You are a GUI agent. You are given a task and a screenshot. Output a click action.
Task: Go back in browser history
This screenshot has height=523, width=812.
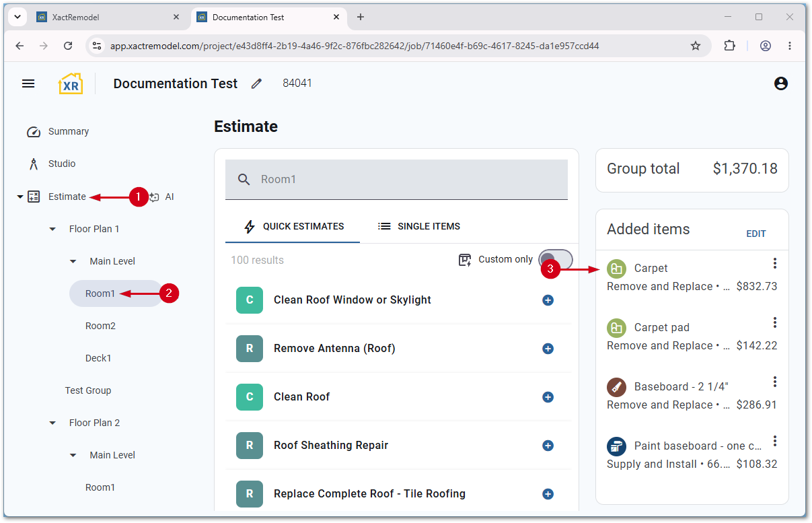pos(20,46)
